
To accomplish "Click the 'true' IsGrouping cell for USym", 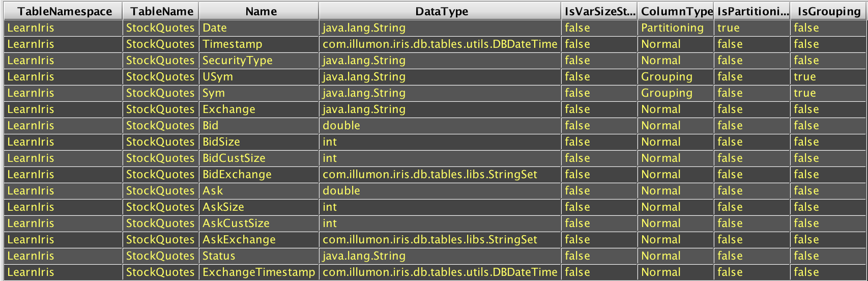I will [x=804, y=77].
